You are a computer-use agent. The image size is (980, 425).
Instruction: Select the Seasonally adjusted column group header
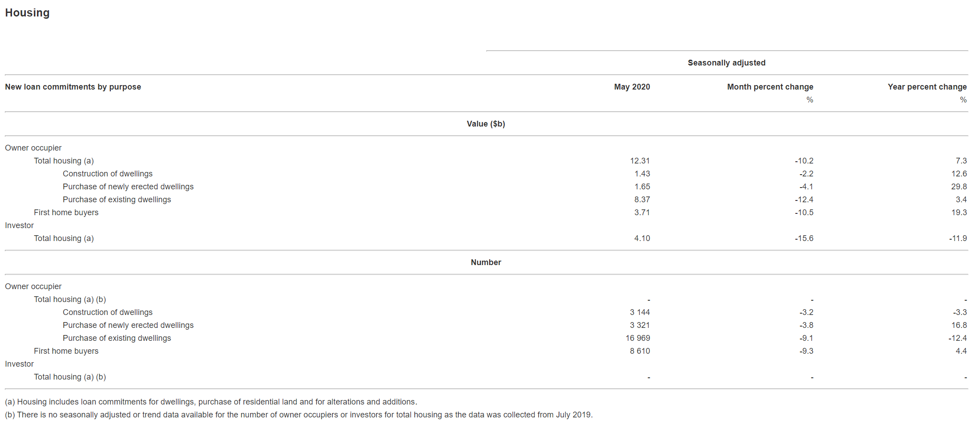(x=726, y=63)
